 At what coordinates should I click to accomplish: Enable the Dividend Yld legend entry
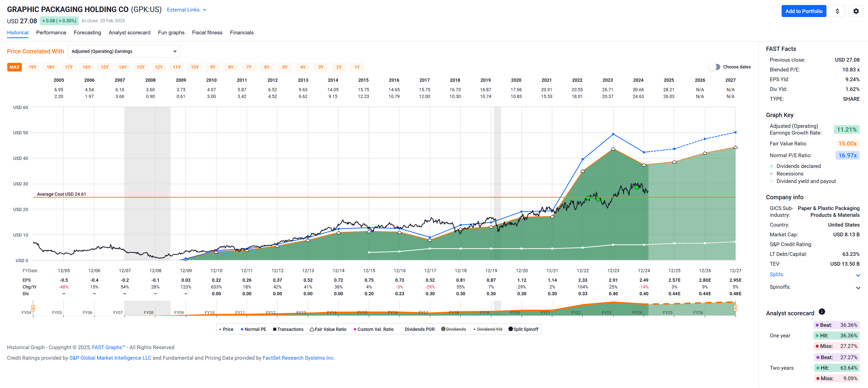487,329
